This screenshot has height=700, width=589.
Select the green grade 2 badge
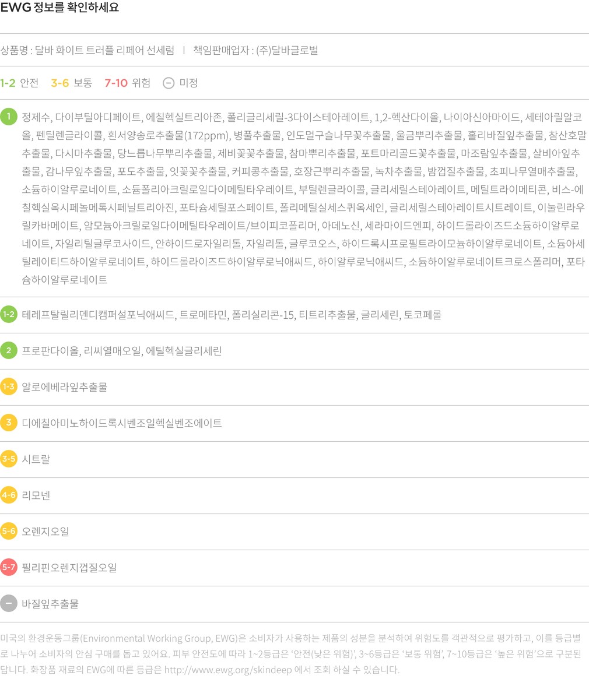pos(9,351)
